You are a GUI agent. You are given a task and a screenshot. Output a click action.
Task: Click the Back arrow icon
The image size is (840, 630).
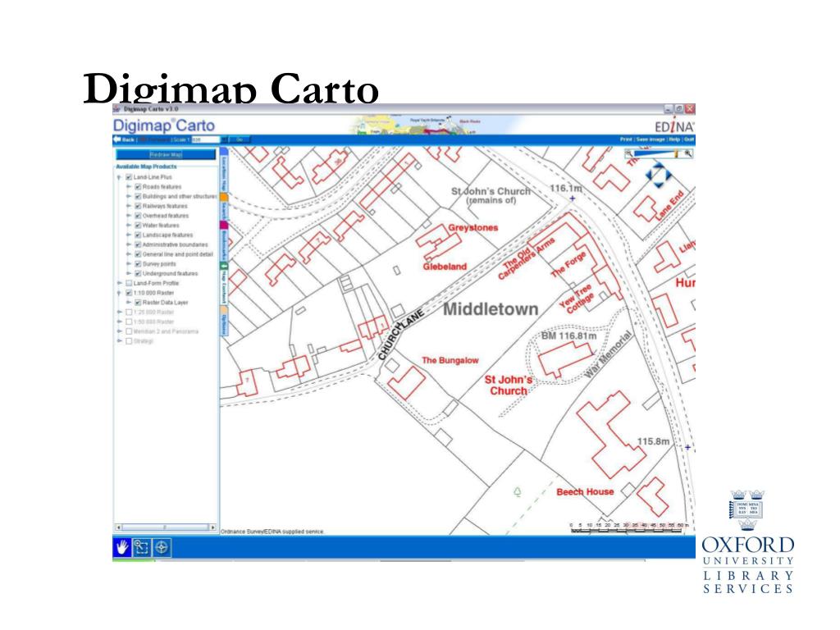click(116, 139)
